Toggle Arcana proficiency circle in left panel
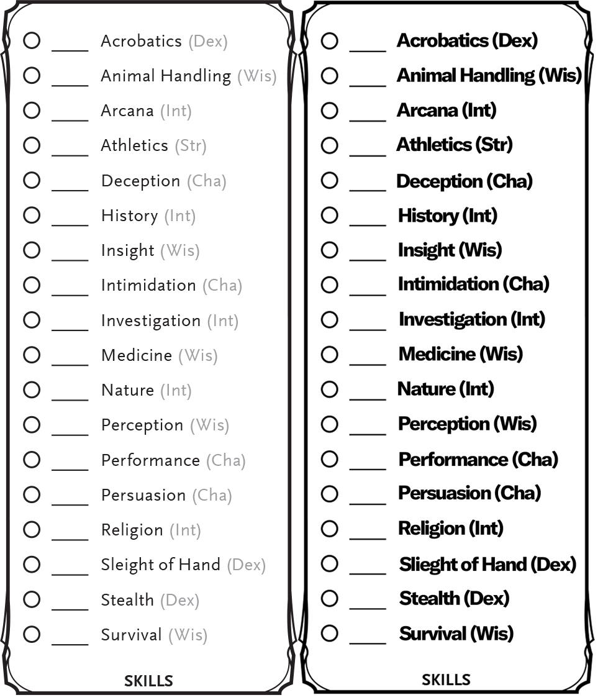 pos(32,111)
